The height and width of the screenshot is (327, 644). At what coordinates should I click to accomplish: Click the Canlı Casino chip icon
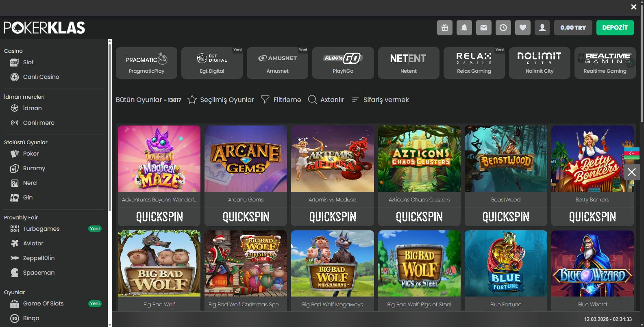click(15, 77)
